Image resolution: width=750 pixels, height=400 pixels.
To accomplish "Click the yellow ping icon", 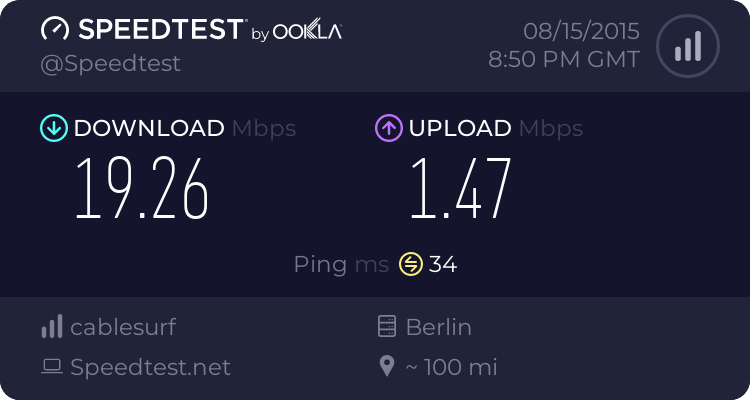I will [x=411, y=264].
